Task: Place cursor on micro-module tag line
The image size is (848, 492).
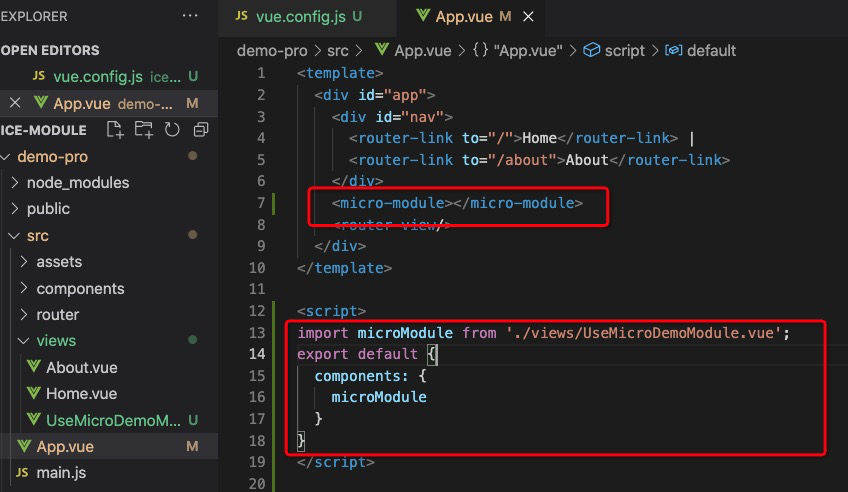Action: click(457, 203)
